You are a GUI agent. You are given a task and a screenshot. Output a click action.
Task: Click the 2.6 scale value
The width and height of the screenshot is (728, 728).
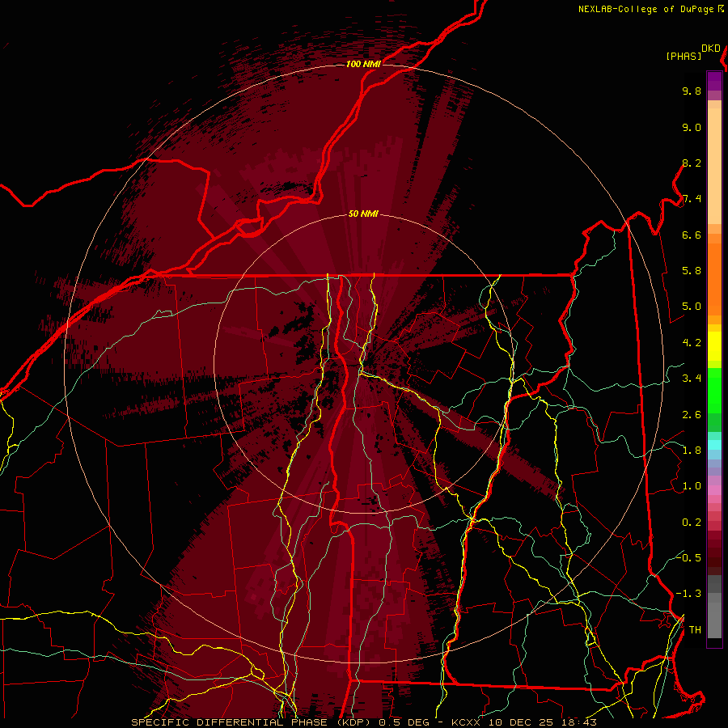pos(692,415)
